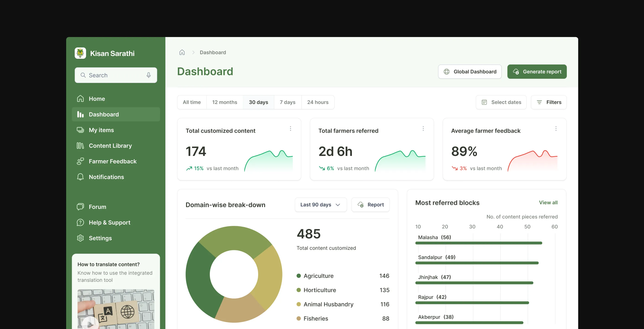Click the globe icon in Global Dashboard button
Image resolution: width=644 pixels, height=329 pixels.
(x=446, y=72)
